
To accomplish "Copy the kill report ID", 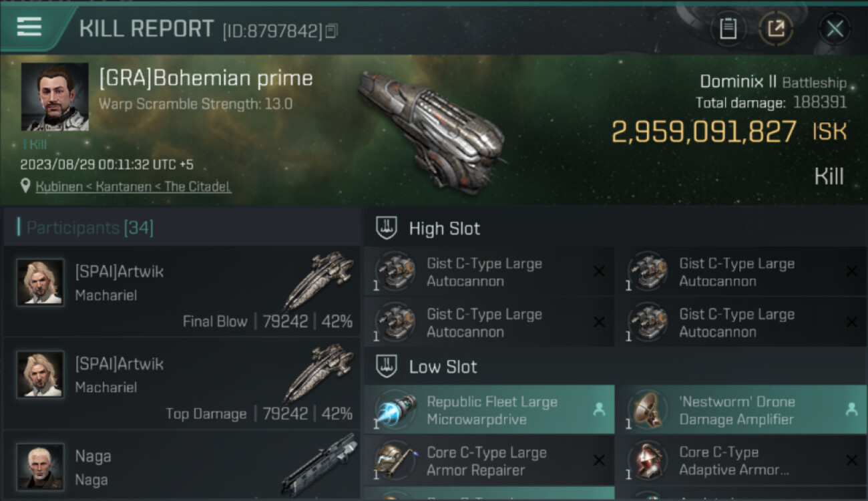I will 332,31.
